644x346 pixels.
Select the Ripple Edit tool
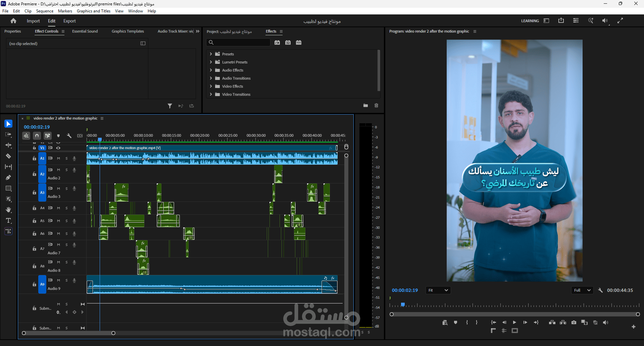tap(8, 145)
